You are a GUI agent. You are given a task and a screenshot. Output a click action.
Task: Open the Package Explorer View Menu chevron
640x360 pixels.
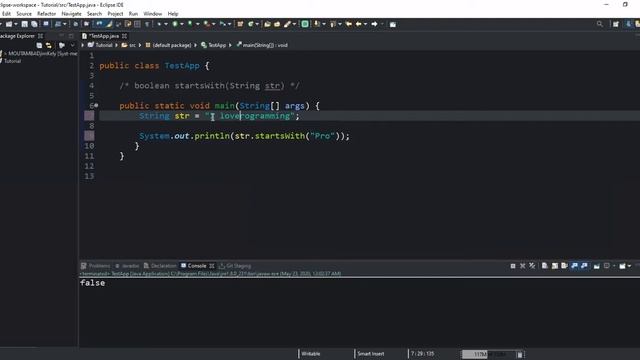click(x=72, y=45)
